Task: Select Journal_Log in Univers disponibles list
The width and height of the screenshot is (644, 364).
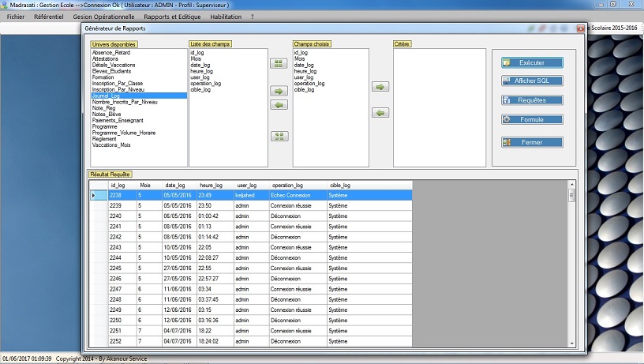Action: click(138, 96)
